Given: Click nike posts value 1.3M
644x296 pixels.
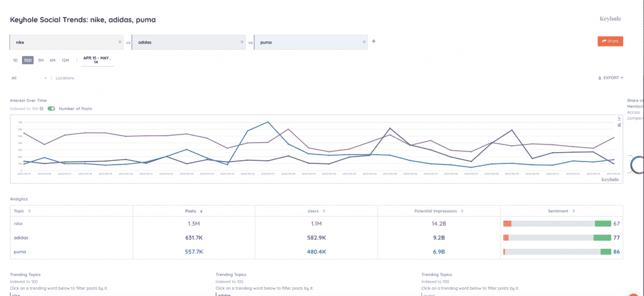Looking at the screenshot, I should coord(194,224).
